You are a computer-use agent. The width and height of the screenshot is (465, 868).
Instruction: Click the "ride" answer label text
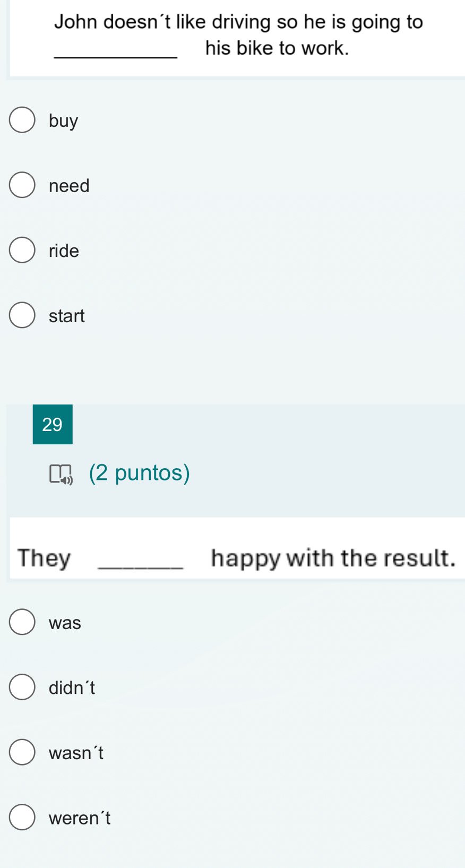[x=64, y=251]
